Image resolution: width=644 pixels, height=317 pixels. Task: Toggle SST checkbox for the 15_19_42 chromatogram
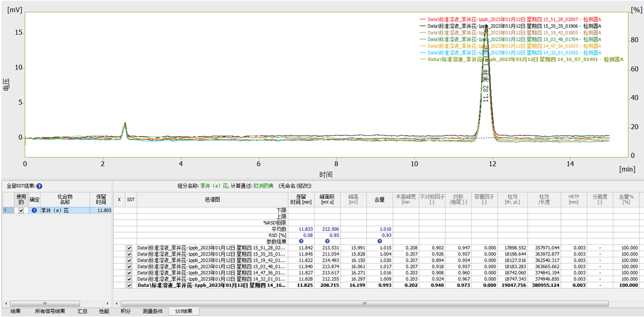click(129, 260)
